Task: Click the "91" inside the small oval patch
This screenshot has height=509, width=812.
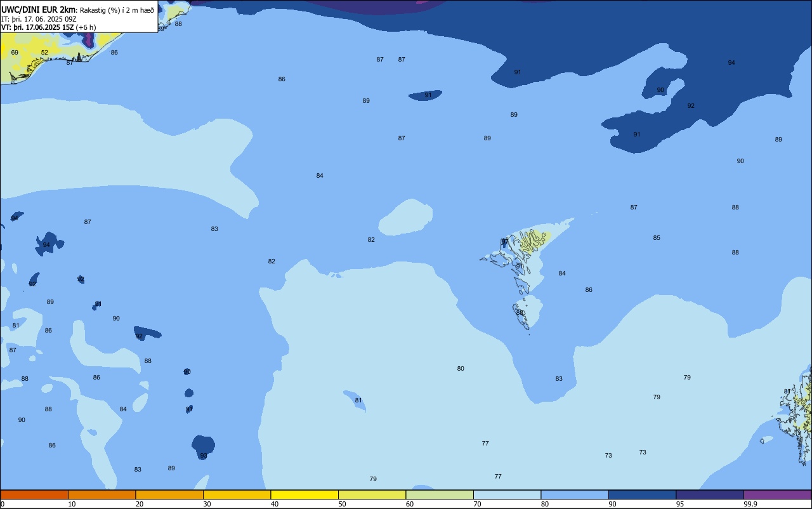Action: pyautogui.click(x=428, y=95)
